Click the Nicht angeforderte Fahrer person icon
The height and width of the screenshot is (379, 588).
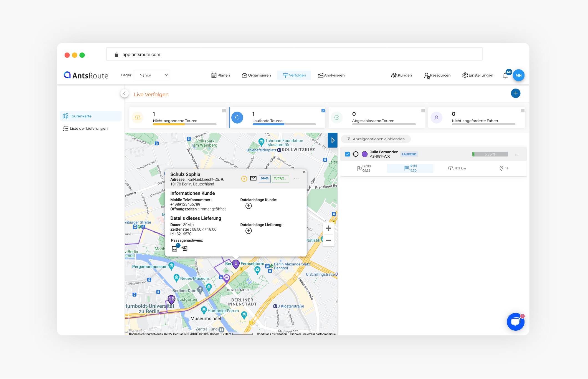click(436, 118)
